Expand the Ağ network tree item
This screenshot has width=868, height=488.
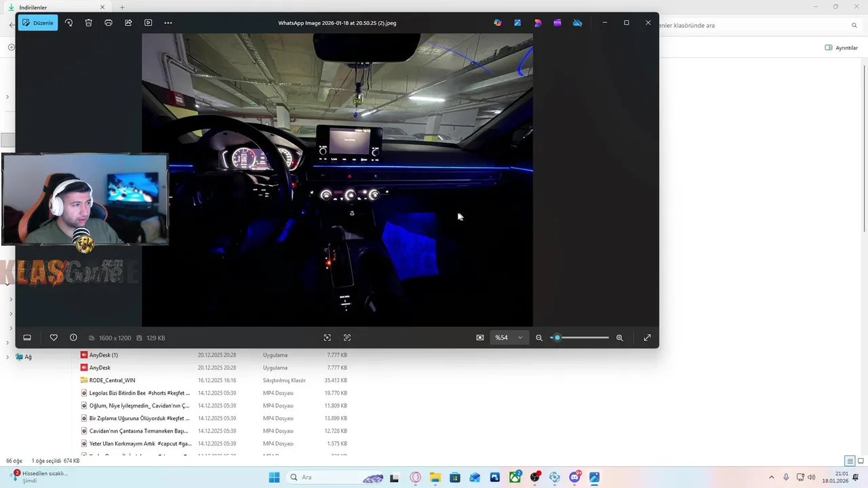click(x=7, y=357)
